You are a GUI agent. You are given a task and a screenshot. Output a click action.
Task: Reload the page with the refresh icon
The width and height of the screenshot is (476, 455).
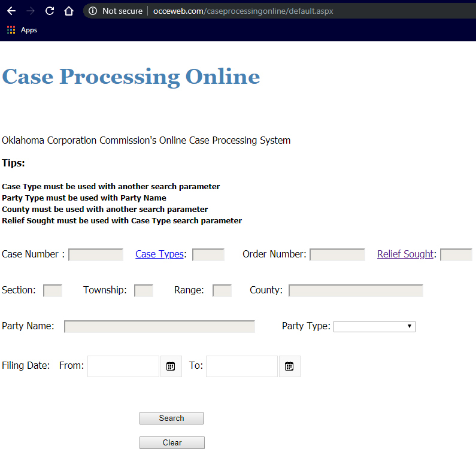[x=50, y=11]
